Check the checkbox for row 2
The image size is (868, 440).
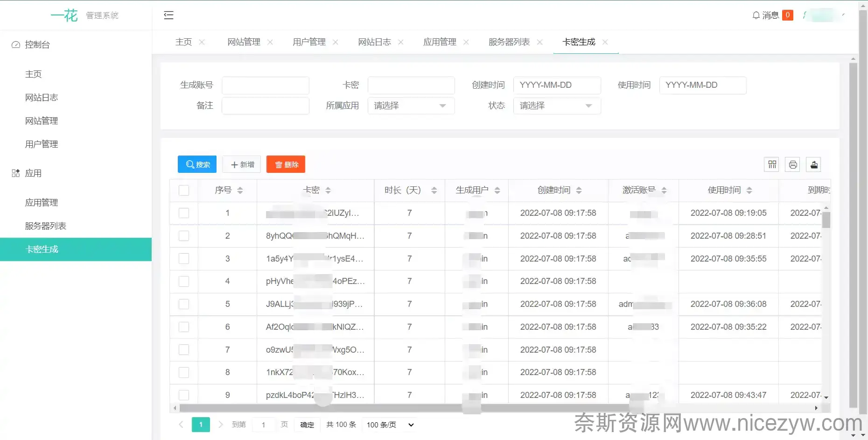click(184, 236)
